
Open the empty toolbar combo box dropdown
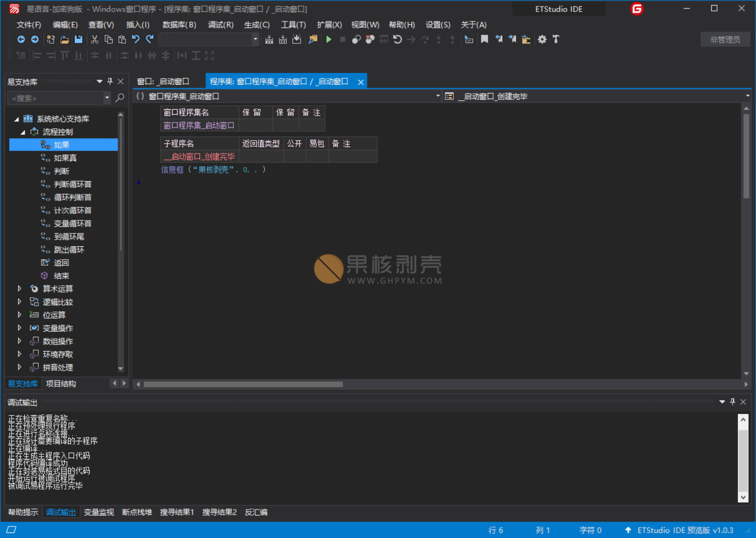255,39
